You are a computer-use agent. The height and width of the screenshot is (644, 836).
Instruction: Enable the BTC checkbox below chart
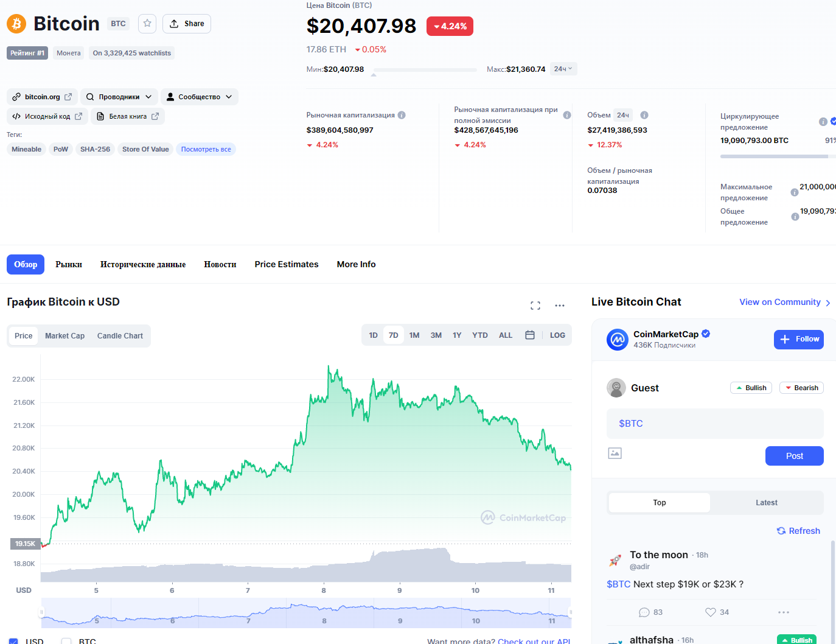pos(66,641)
